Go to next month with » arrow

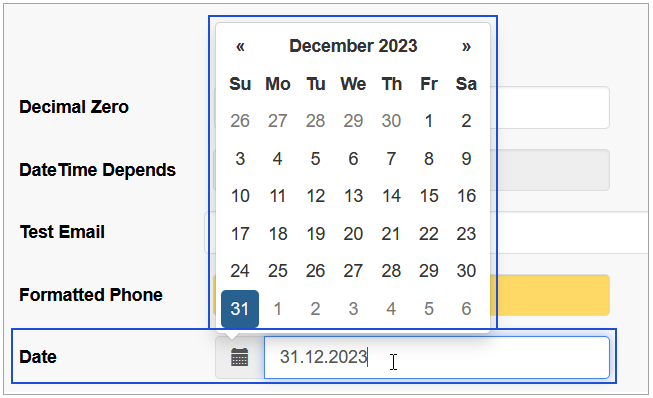click(x=466, y=46)
